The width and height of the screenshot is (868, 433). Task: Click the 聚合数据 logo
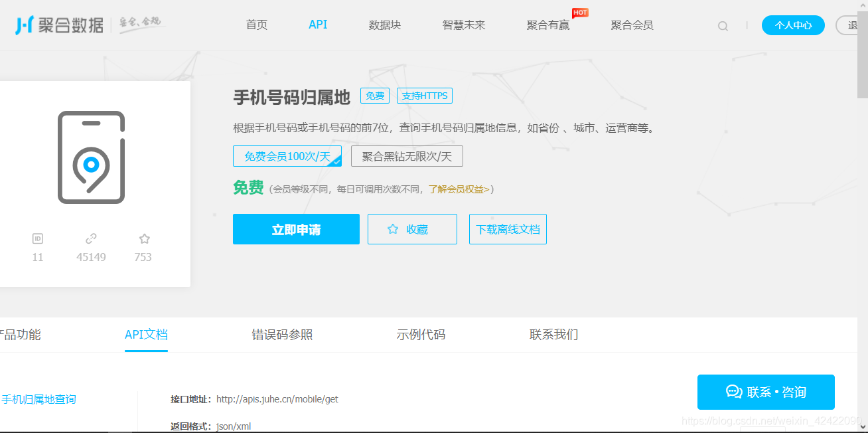60,25
